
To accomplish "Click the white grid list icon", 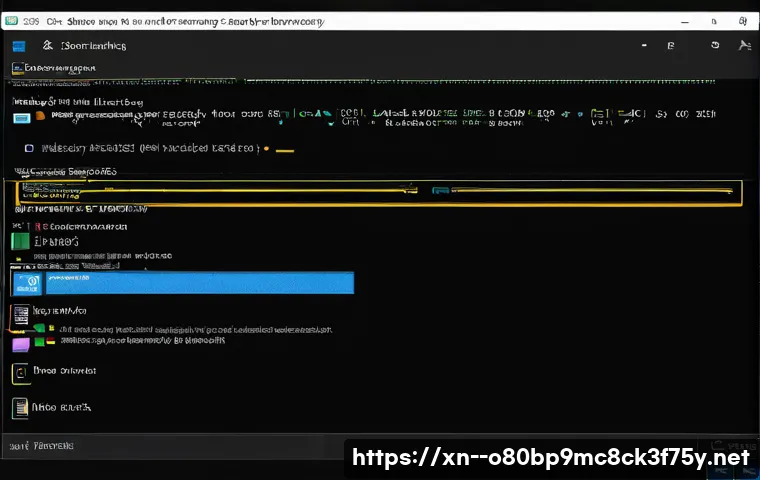I will tap(21, 315).
